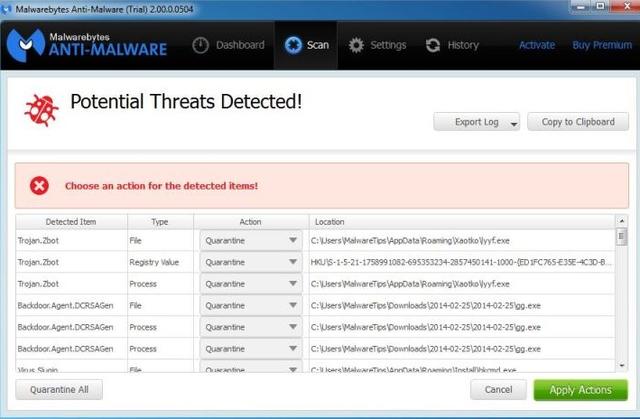Click 'Registry Value' type cell
This screenshot has height=419, width=640.
154,262
